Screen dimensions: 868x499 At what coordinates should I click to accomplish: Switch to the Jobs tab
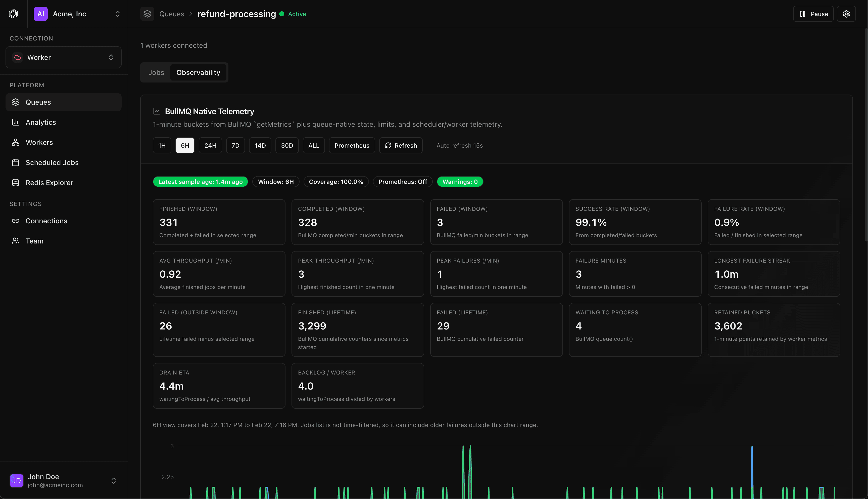[x=156, y=72]
